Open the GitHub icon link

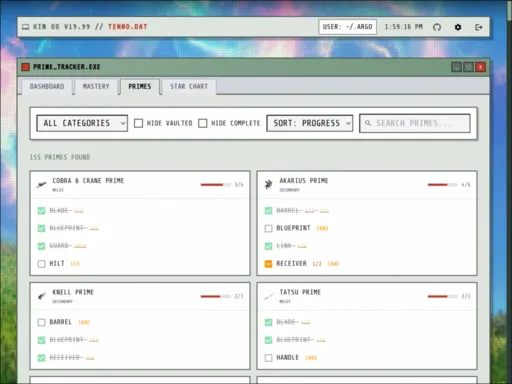click(437, 27)
